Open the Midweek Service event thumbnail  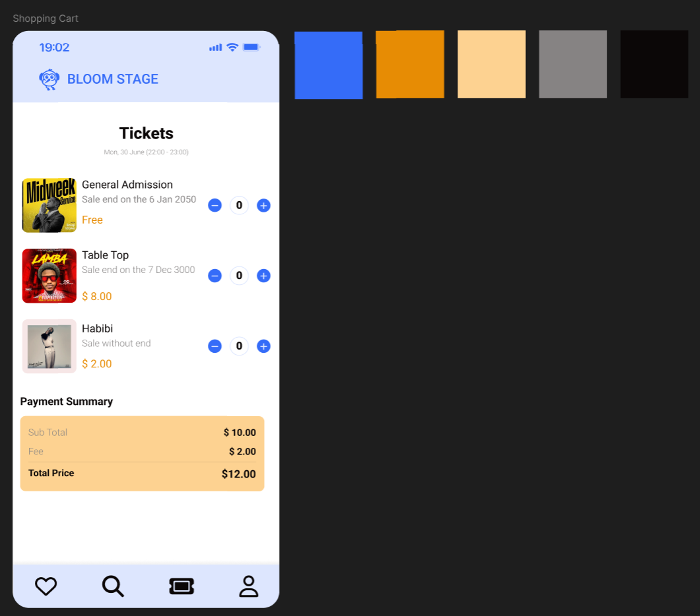(49, 205)
